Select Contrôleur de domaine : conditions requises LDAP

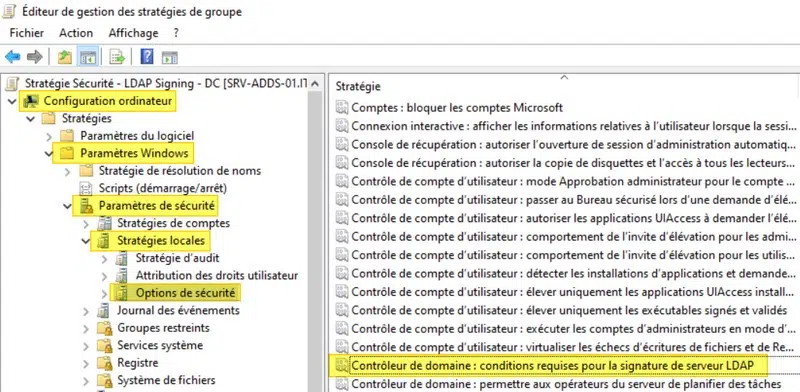552,365
